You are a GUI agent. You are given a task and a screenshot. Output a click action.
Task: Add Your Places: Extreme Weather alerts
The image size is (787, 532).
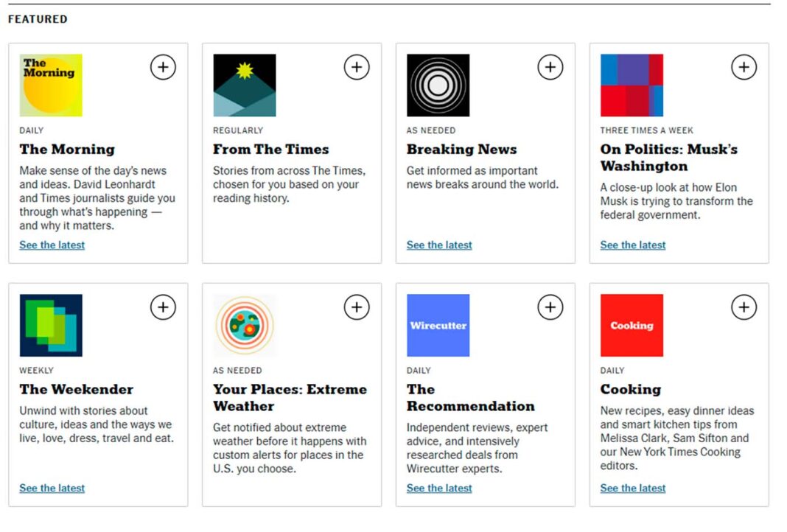357,307
